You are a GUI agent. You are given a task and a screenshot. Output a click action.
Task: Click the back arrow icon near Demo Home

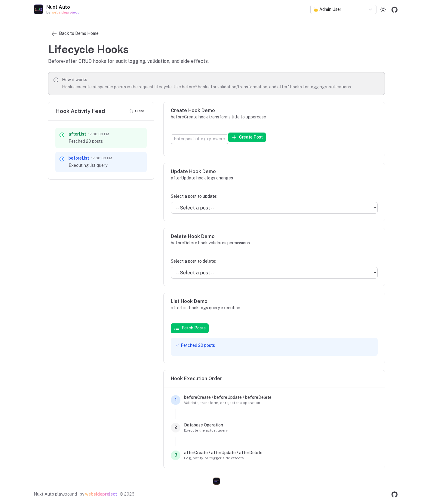pyautogui.click(x=54, y=34)
